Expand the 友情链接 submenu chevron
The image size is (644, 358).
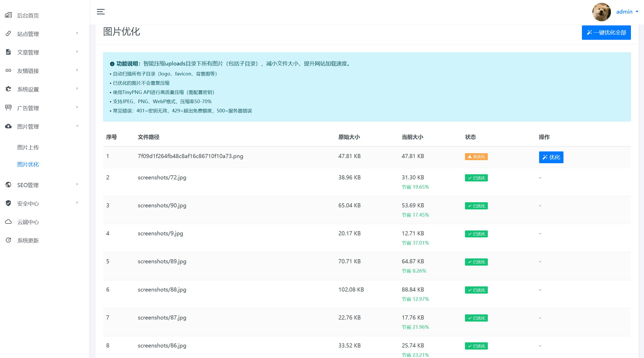(x=77, y=70)
